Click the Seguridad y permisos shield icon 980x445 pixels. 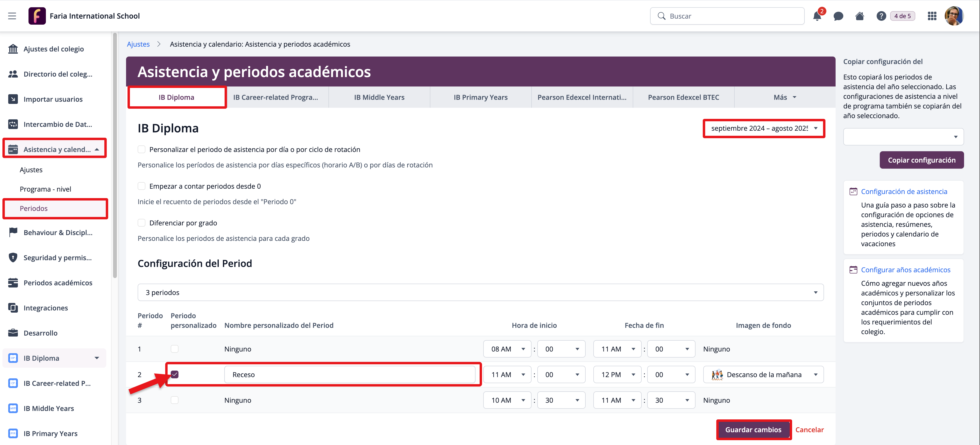[13, 258]
